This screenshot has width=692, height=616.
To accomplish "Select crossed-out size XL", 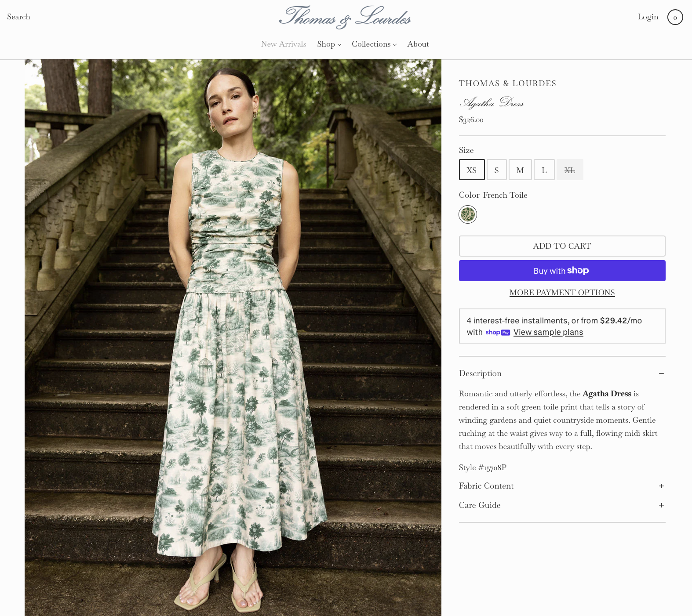I will pyautogui.click(x=570, y=170).
